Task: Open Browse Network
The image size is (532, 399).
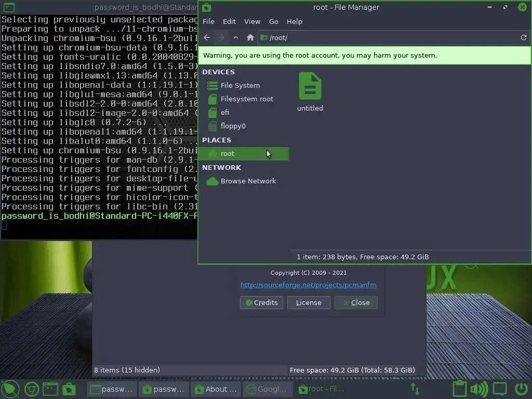Action: click(x=244, y=181)
